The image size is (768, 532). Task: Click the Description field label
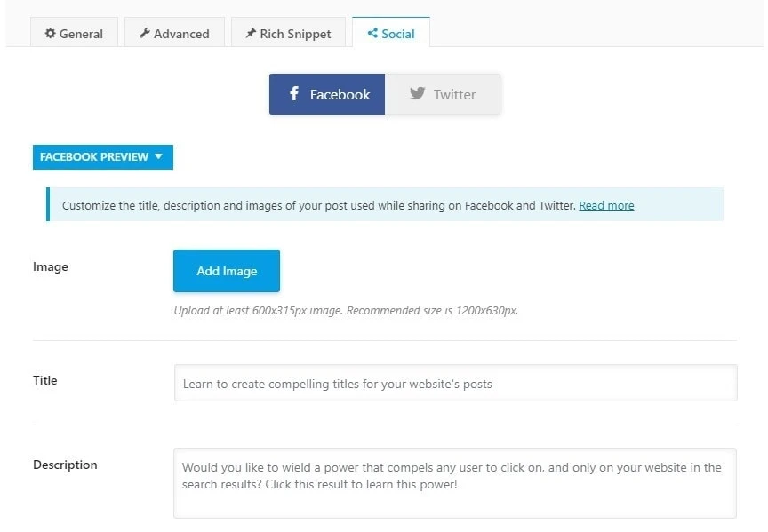click(x=65, y=465)
